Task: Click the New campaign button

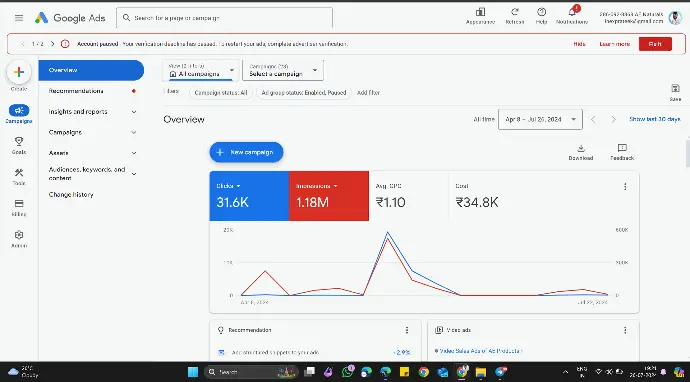Action: pos(246,152)
